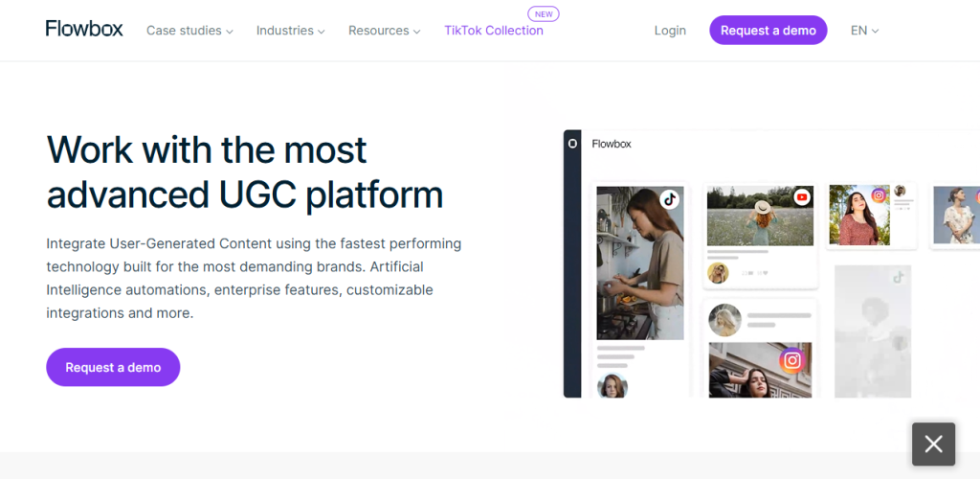Open the Login page
Image resolution: width=980 pixels, height=479 pixels.
point(670,31)
